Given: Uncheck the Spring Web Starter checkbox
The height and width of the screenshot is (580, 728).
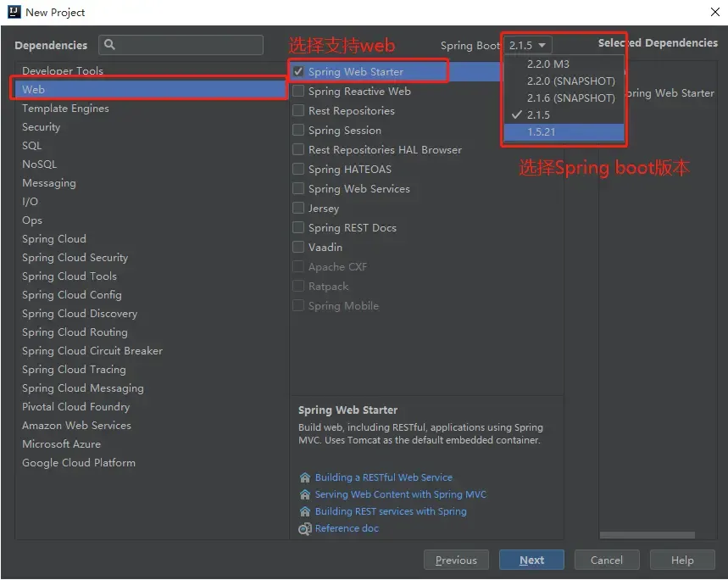Looking at the screenshot, I should [298, 72].
